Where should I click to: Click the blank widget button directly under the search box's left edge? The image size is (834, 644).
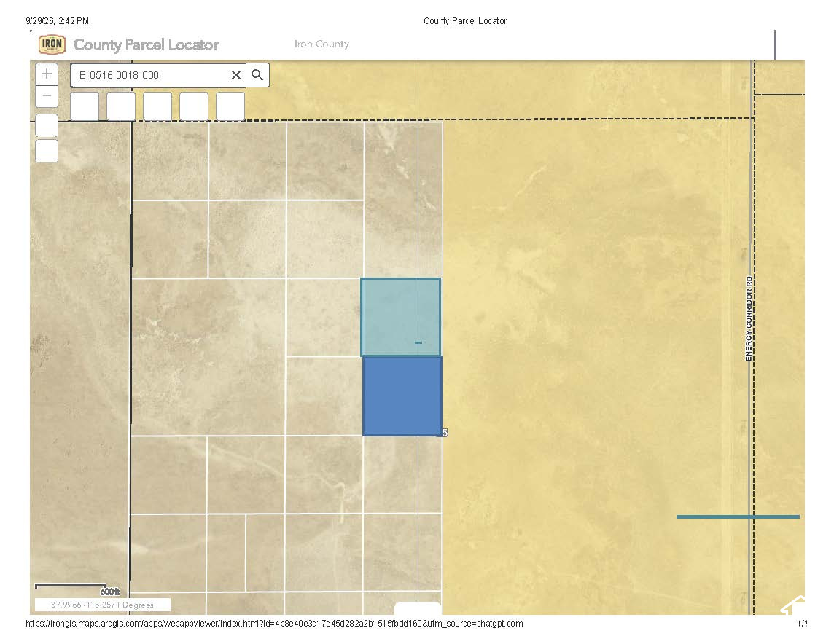point(85,106)
